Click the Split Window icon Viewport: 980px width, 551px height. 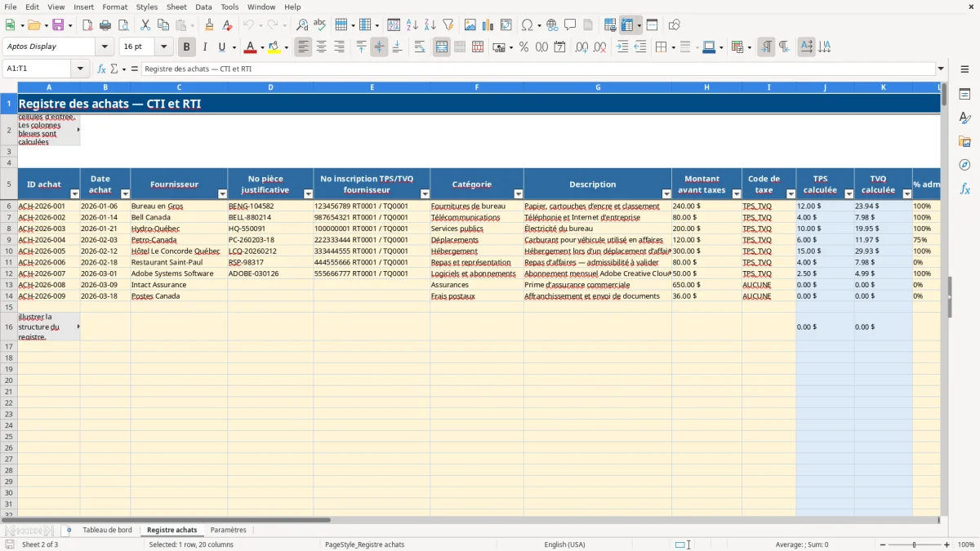[x=653, y=25]
